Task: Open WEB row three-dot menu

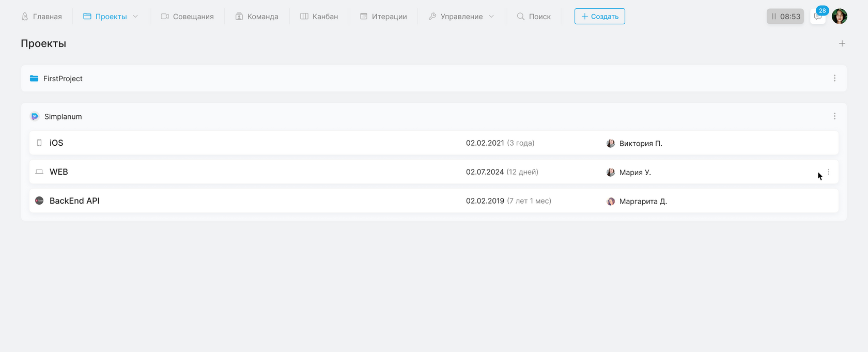Action: point(829,172)
